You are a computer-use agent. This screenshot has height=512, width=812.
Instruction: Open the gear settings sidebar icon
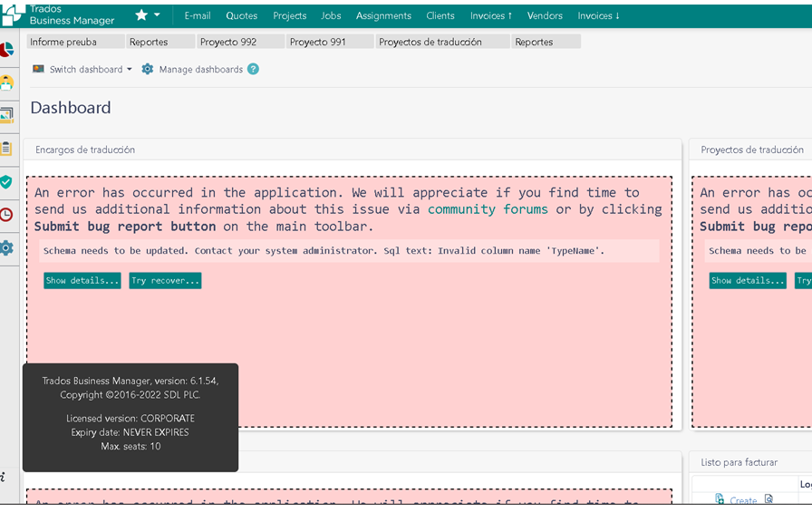(6, 248)
